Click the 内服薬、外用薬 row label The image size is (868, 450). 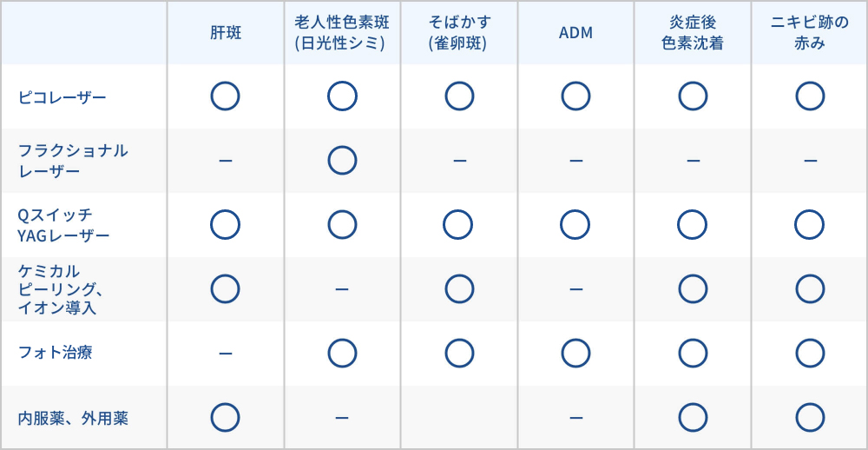(x=73, y=418)
